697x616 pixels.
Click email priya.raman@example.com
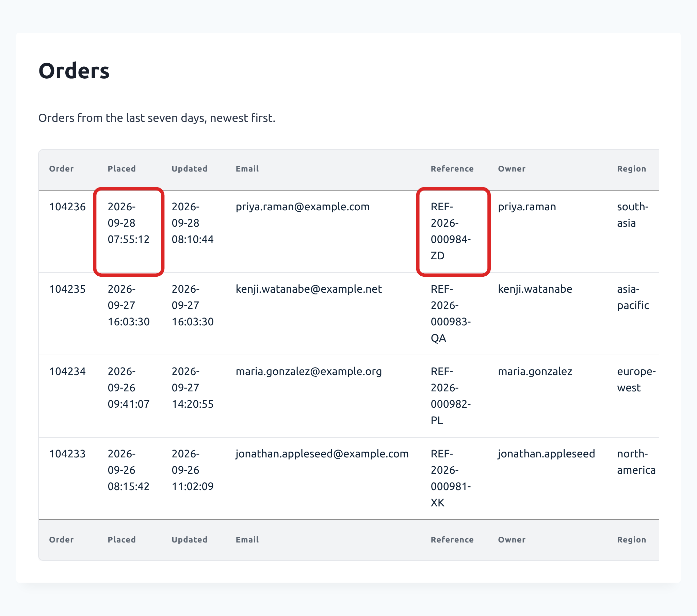point(303,207)
